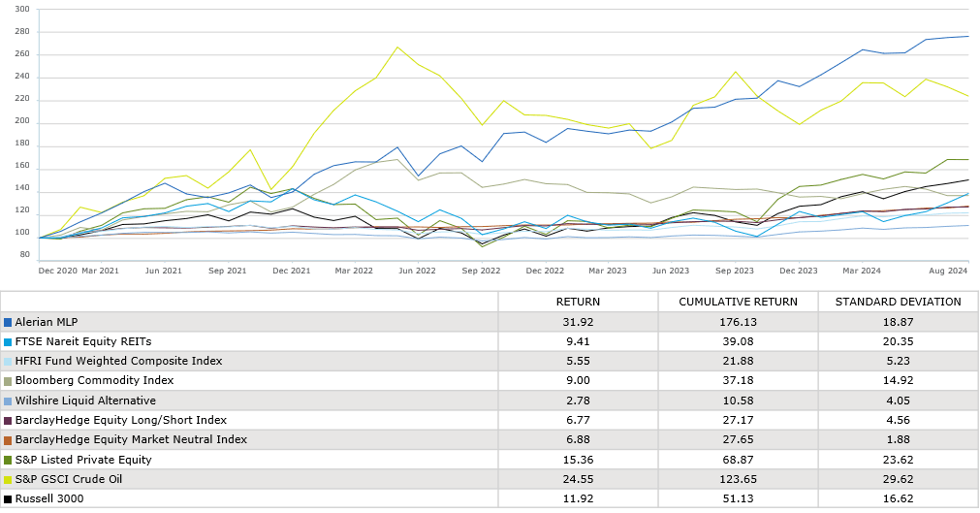
Task: Sort by the STANDARD DEVIATION column header
Action: pos(898,302)
